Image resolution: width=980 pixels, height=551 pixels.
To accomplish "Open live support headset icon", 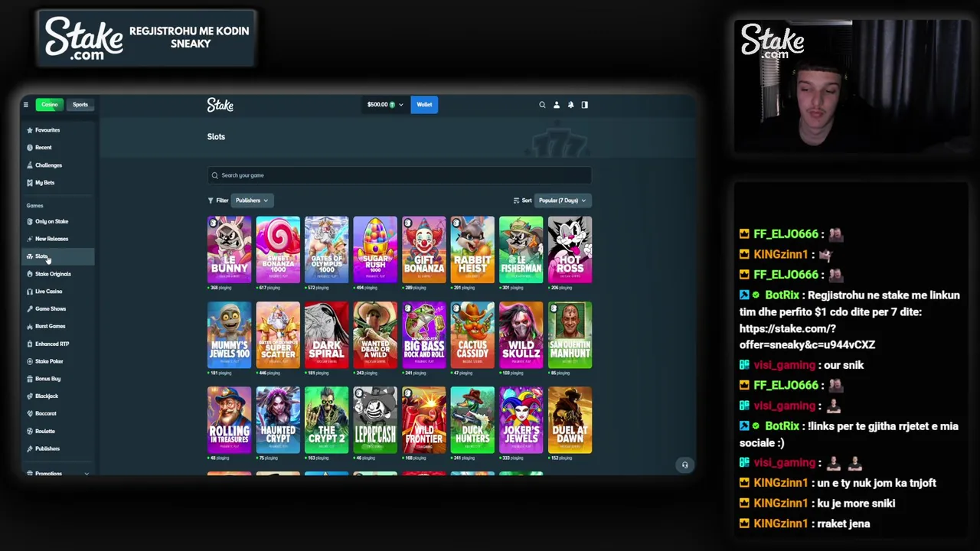I will point(685,465).
